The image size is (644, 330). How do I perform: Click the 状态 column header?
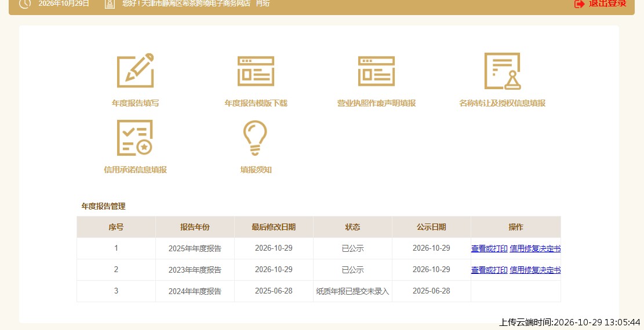click(353, 227)
